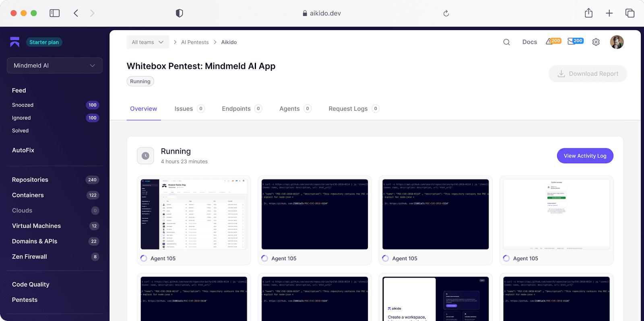Open settings with the gear icon
644x321 pixels.
click(x=596, y=42)
